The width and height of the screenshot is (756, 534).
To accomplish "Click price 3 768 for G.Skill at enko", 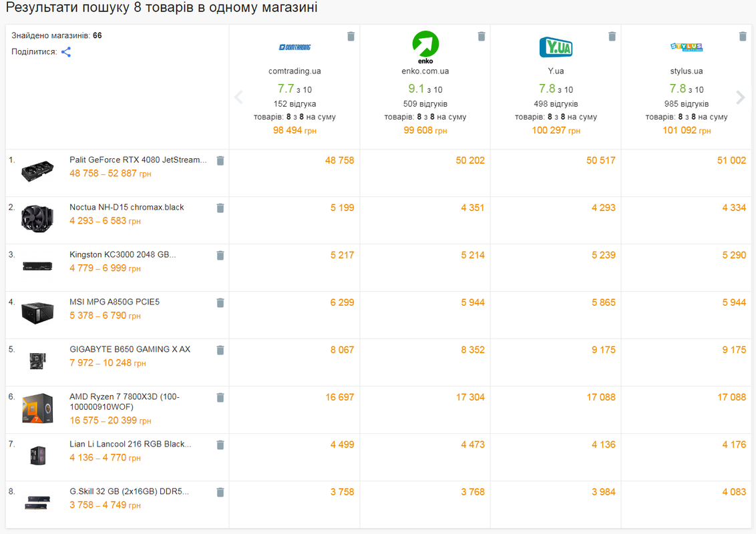I will pyautogui.click(x=473, y=492).
